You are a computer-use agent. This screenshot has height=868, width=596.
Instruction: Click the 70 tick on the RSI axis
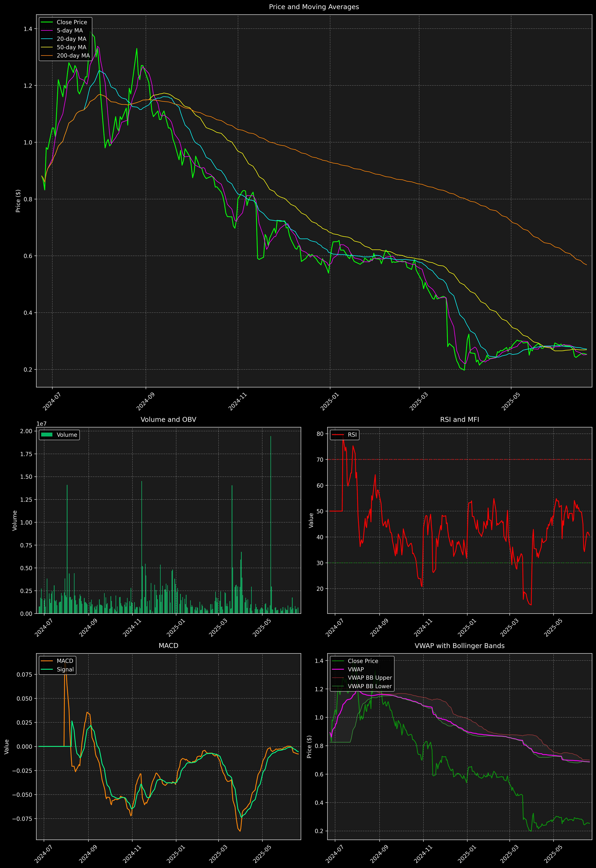[320, 460]
